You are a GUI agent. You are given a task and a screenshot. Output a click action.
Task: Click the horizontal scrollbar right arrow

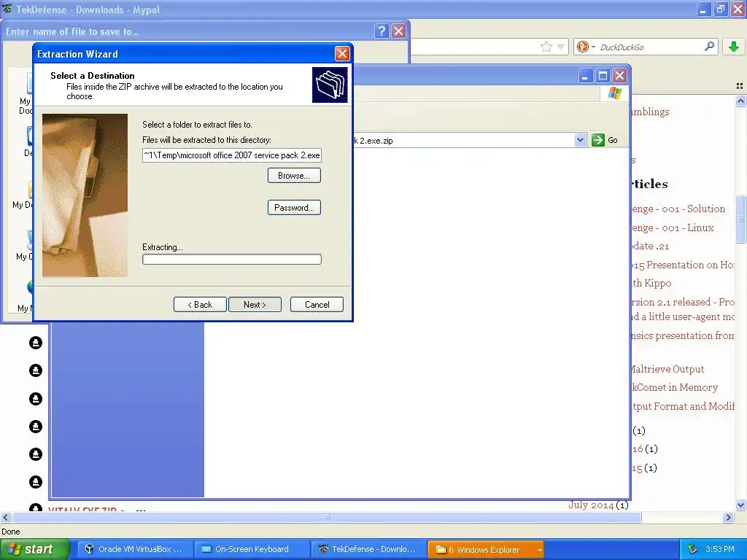pyautogui.click(x=728, y=517)
